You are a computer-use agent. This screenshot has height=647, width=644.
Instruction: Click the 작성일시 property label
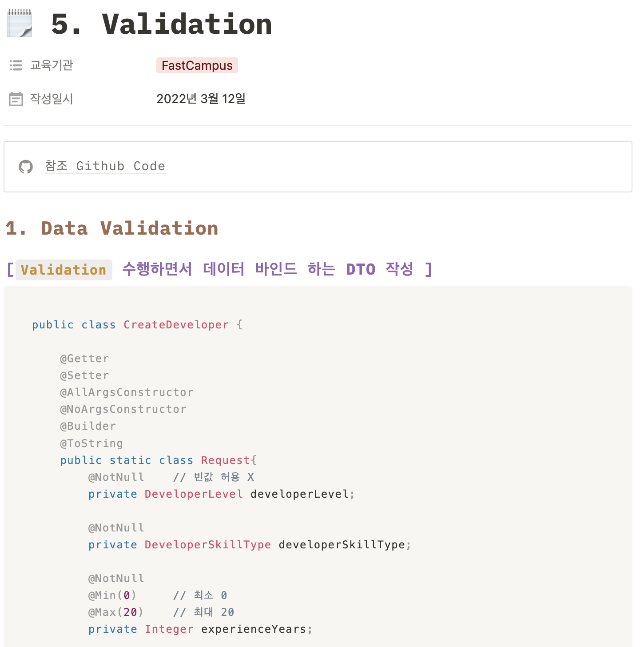(x=52, y=99)
